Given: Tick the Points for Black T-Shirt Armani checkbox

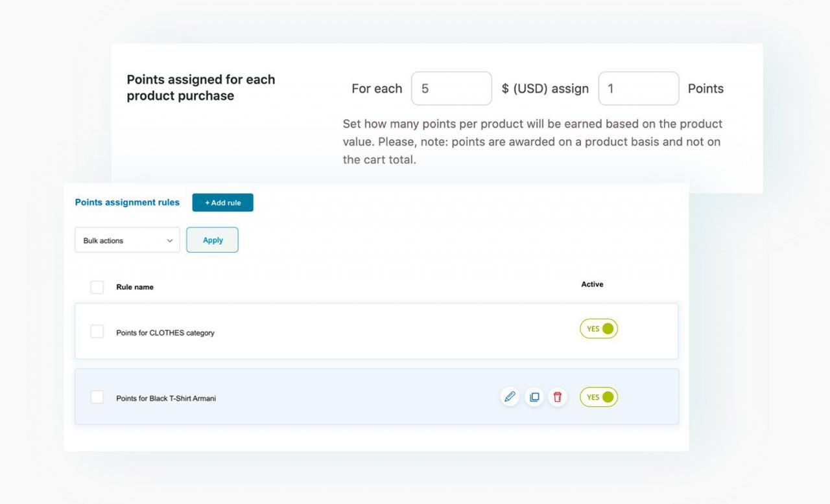Looking at the screenshot, I should click(97, 398).
